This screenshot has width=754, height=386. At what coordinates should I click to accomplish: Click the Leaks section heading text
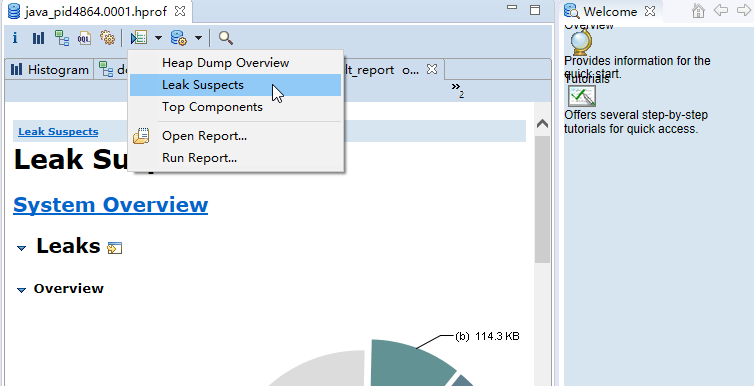[x=68, y=246]
